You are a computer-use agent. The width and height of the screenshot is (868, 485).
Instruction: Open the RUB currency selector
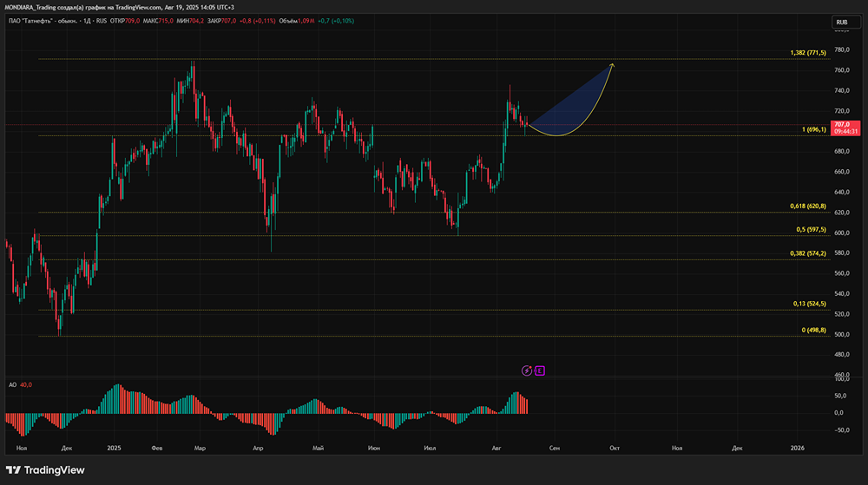(x=845, y=22)
